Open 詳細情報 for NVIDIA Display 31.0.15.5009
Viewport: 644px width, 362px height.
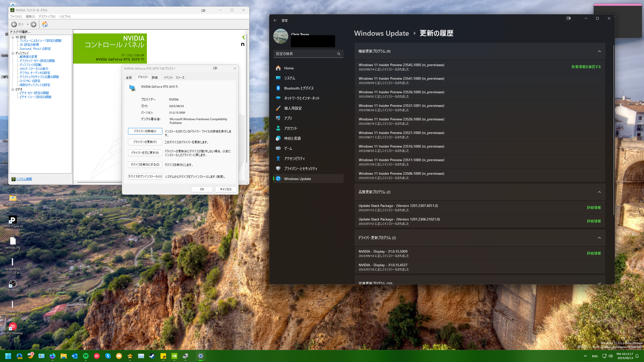(594, 253)
